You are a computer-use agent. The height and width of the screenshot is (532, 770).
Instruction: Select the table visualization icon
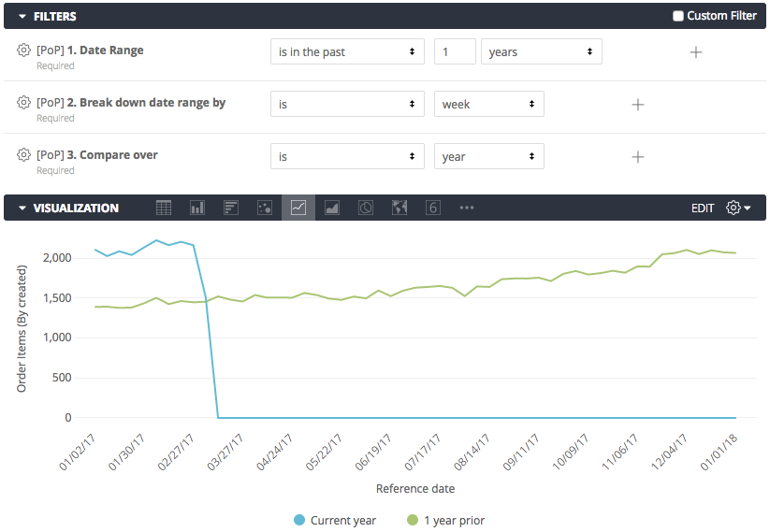[164, 208]
